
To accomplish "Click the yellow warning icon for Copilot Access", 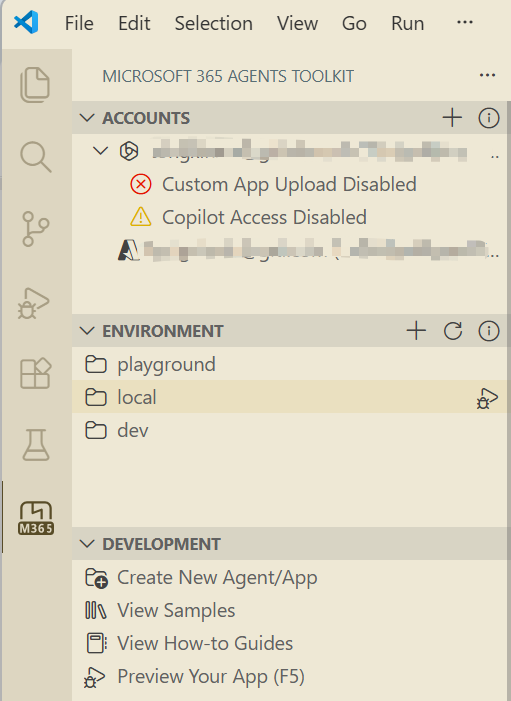I will pyautogui.click(x=141, y=217).
